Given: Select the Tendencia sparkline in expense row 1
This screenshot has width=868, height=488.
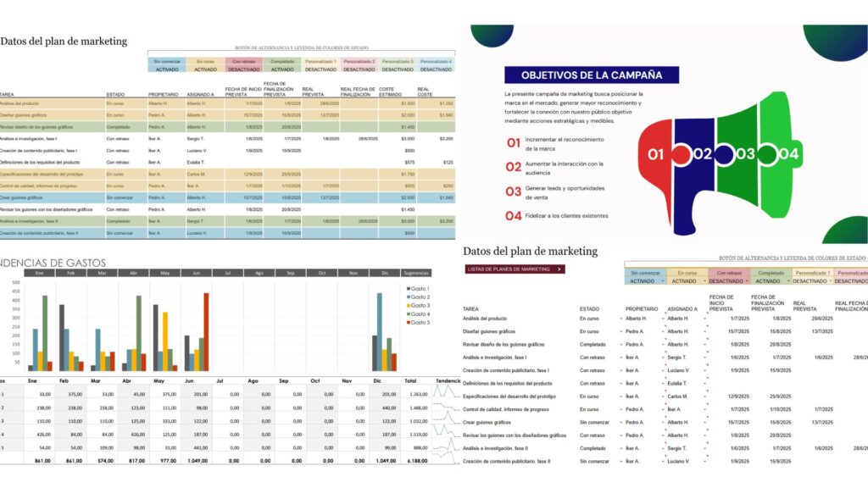Looking at the screenshot, I should [447, 394].
